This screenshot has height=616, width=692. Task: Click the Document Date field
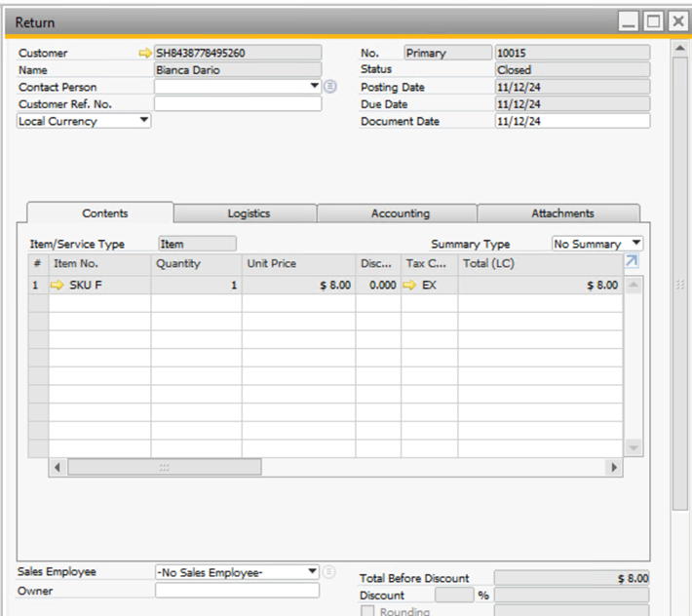572,121
